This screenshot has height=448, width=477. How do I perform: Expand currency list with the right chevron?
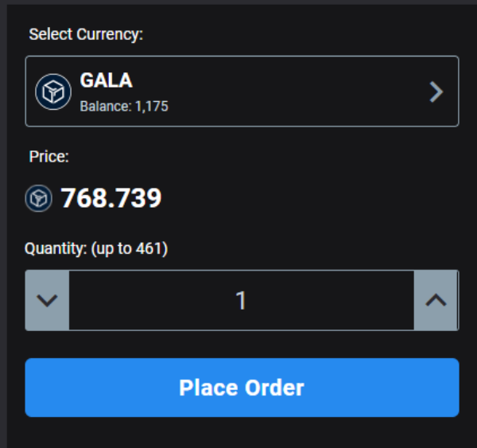pyautogui.click(x=436, y=92)
